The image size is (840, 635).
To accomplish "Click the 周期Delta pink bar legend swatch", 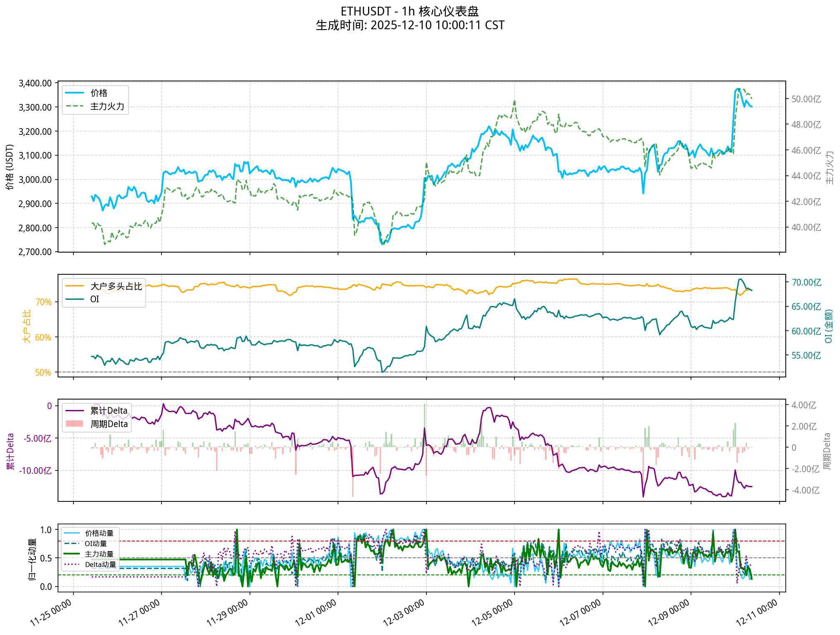I will (75, 424).
